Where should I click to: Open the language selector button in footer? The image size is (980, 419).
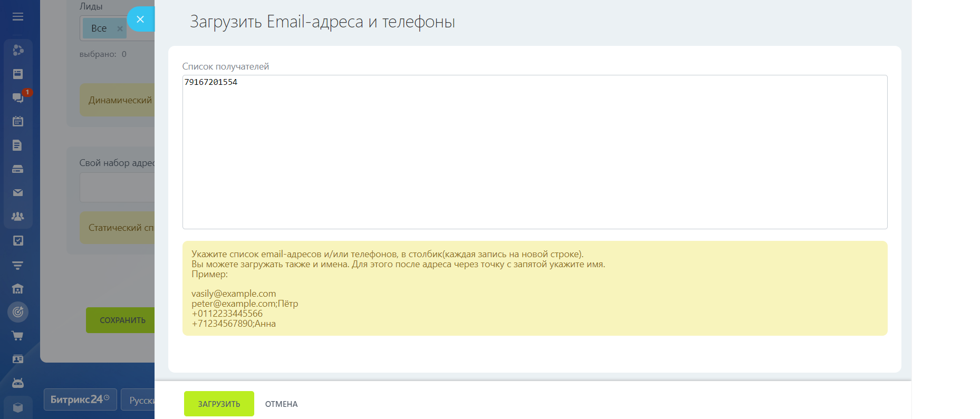coord(138,401)
